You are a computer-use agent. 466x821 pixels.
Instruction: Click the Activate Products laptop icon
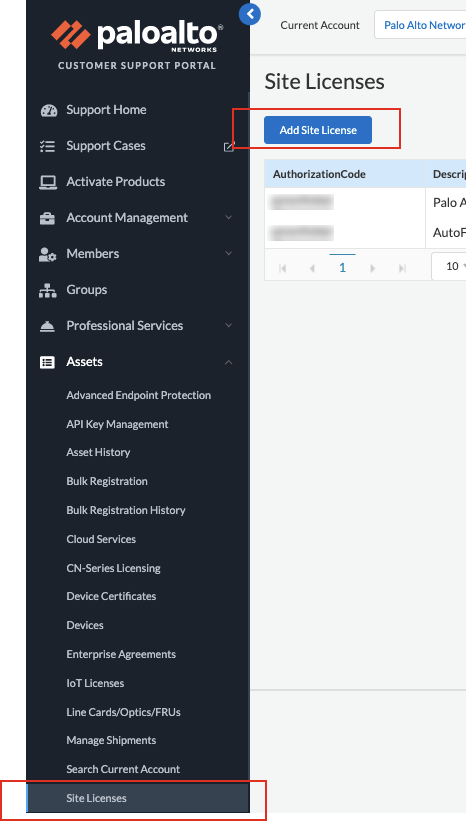[x=48, y=182]
